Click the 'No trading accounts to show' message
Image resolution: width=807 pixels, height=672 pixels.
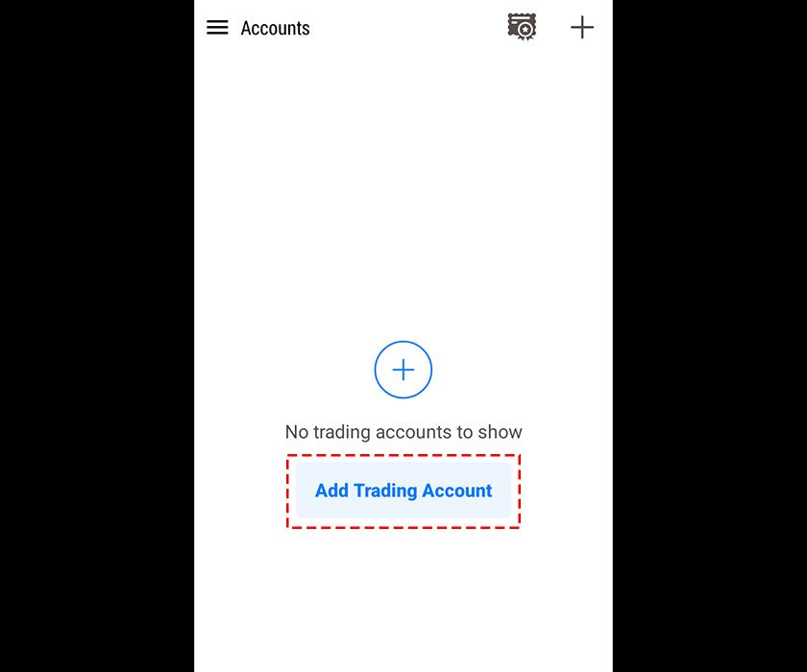point(403,432)
